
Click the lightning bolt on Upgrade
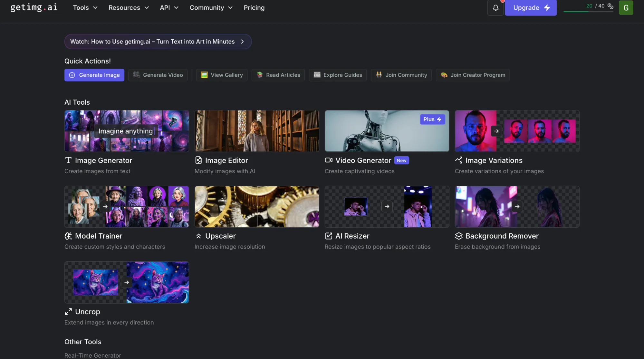coord(547,8)
